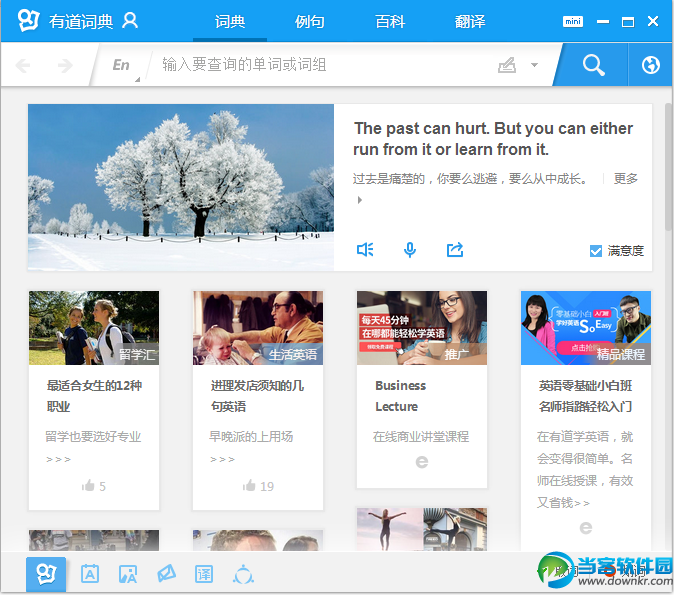Share the daily sentence via share icon
Viewport: 674px width, 595px height.
(x=455, y=249)
